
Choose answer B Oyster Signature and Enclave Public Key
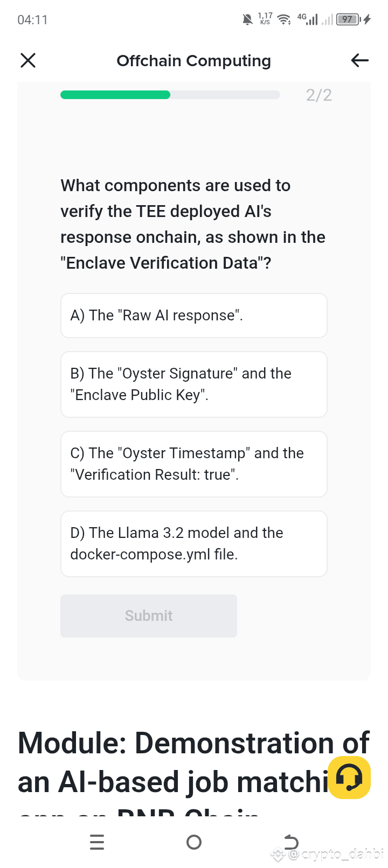coord(194,384)
